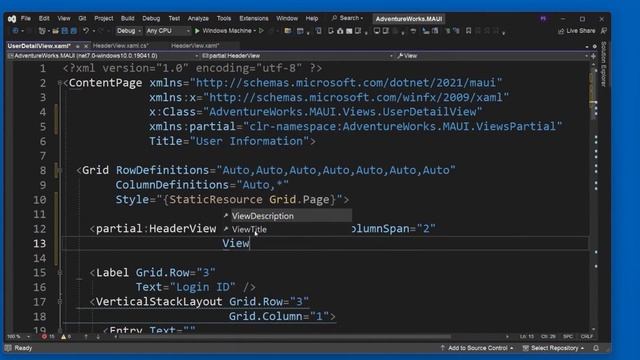Click the Live Share icon button
The width and height of the screenshot is (640, 360).
tap(576, 31)
